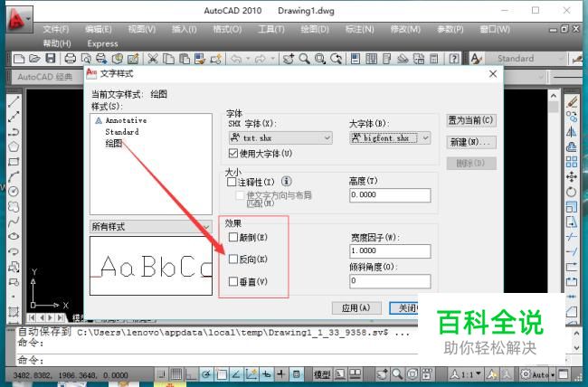Select the Rectangle draw tool
This screenshot has width=588, height=387.
click(14, 162)
